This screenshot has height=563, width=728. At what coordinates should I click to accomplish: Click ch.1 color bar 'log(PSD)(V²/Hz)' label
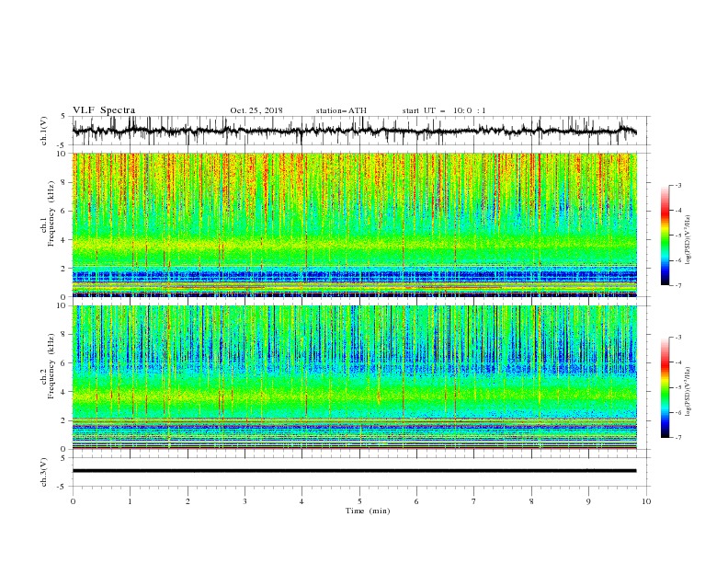click(688, 240)
